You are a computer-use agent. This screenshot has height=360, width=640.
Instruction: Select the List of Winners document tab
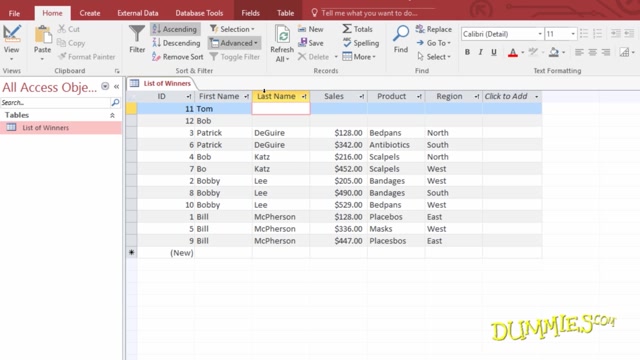pyautogui.click(x=161, y=83)
